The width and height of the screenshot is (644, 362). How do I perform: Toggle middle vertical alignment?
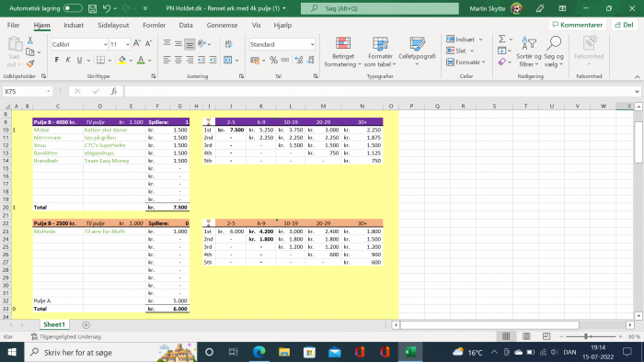pos(178,44)
